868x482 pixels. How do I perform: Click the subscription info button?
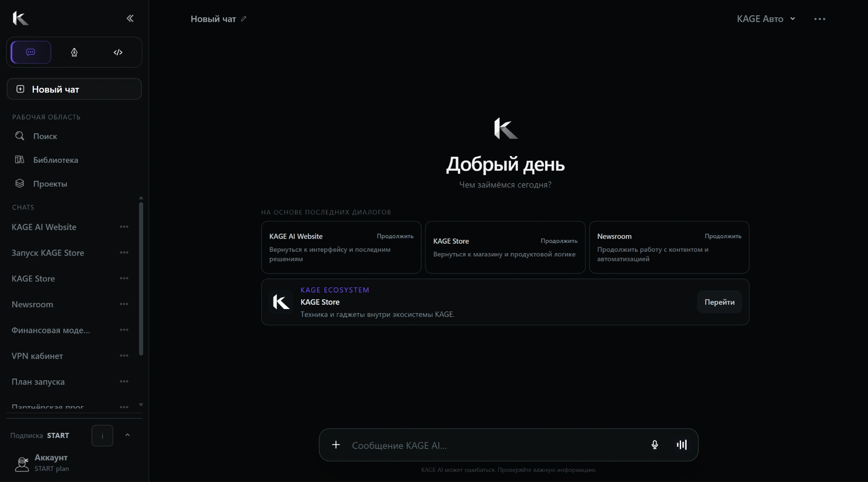click(102, 436)
